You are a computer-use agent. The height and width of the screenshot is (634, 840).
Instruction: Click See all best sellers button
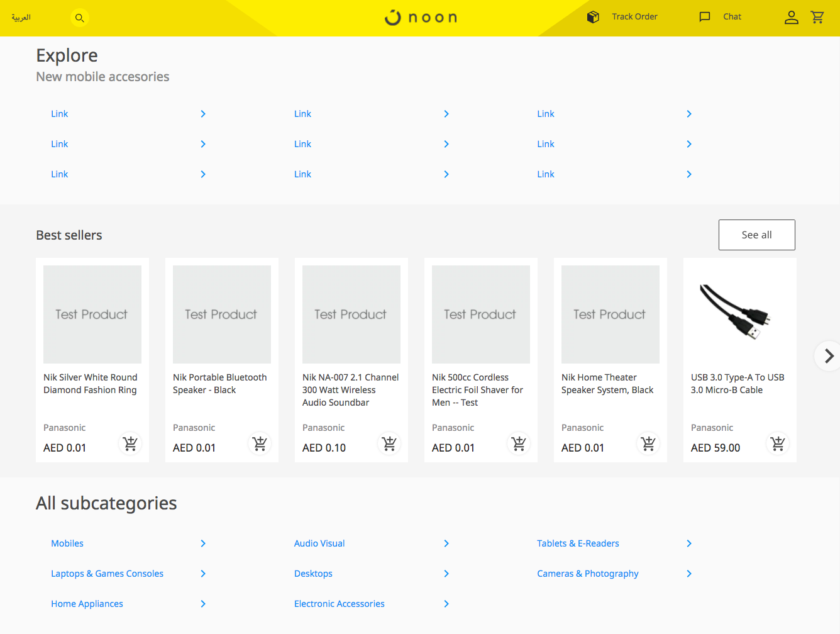point(757,235)
